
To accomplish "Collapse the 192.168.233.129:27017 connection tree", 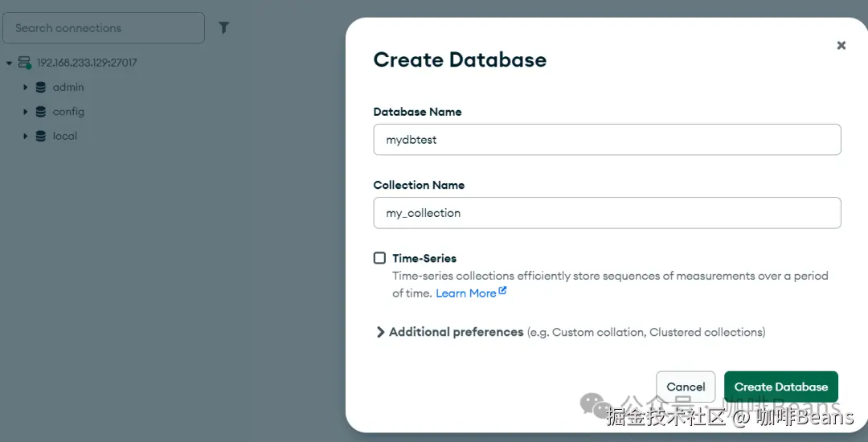I will [x=9, y=63].
